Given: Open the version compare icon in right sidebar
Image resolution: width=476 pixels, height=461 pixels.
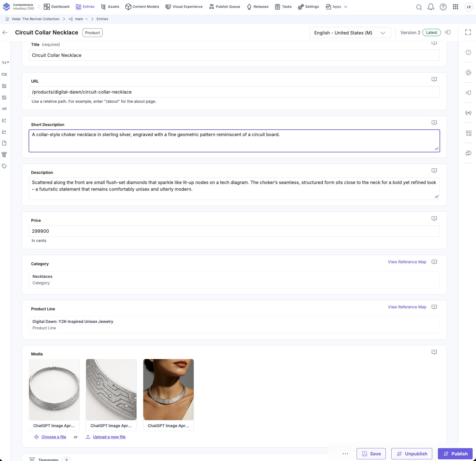Looking at the screenshot, I should (x=468, y=93).
